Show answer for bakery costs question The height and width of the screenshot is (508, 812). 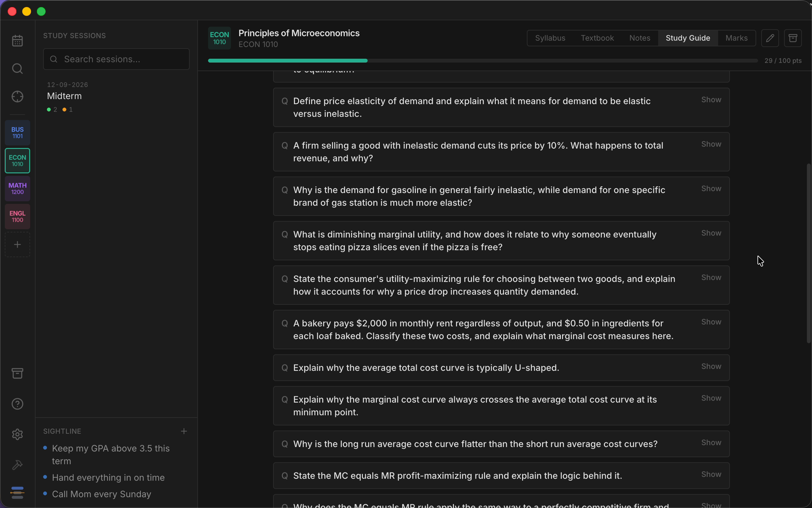pos(711,322)
